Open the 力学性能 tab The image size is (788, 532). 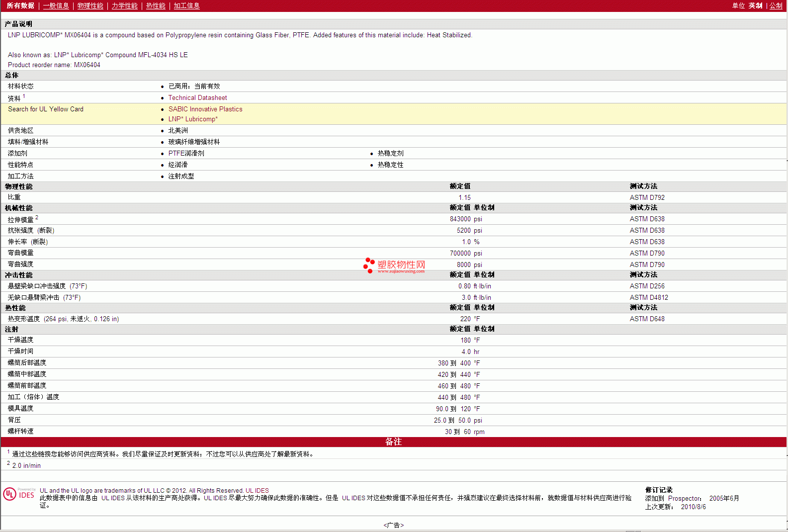(x=125, y=5)
